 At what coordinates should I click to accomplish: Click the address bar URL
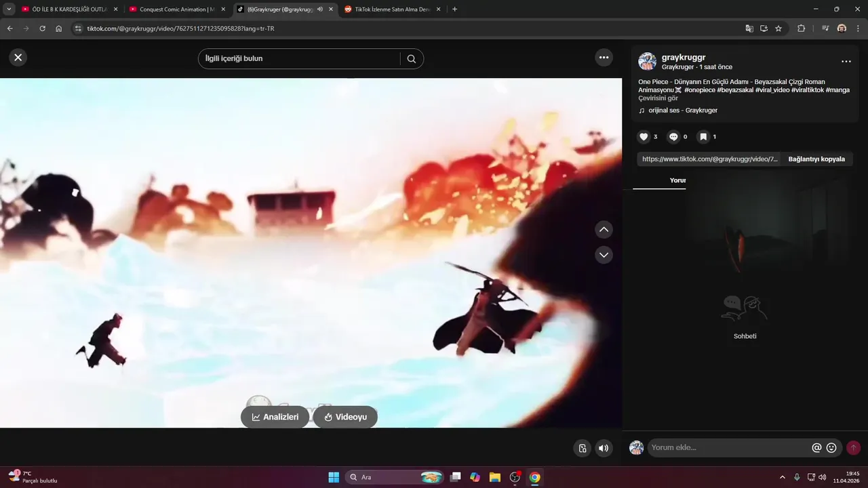181,28
